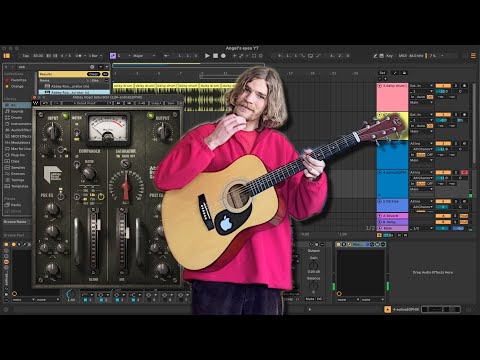480x360 pixels.
Task: Open the orange dashboard icon at top left
Action: click(x=7, y=56)
